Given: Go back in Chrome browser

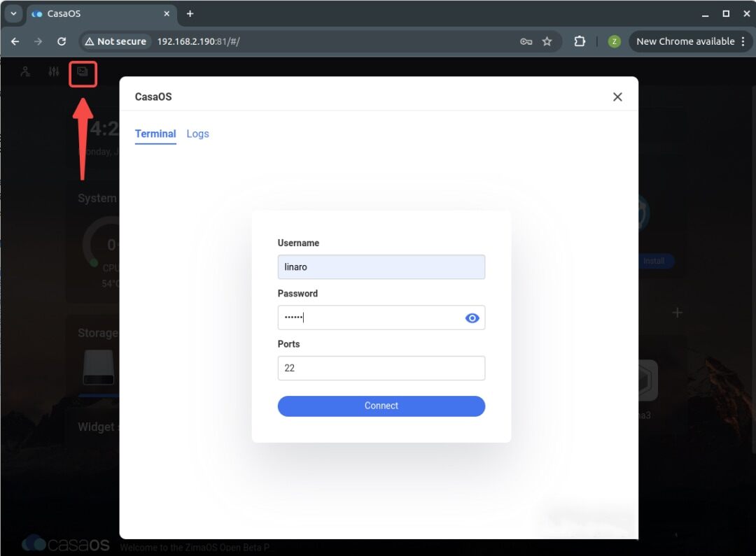Looking at the screenshot, I should [x=15, y=41].
